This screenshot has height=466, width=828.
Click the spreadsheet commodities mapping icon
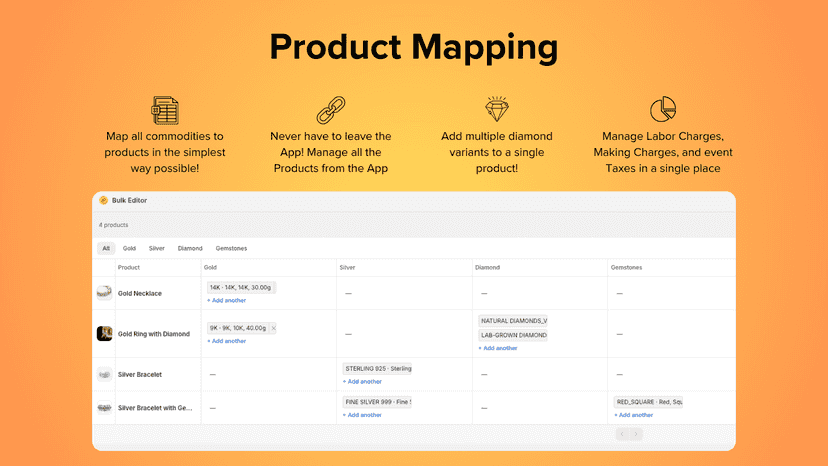(165, 110)
